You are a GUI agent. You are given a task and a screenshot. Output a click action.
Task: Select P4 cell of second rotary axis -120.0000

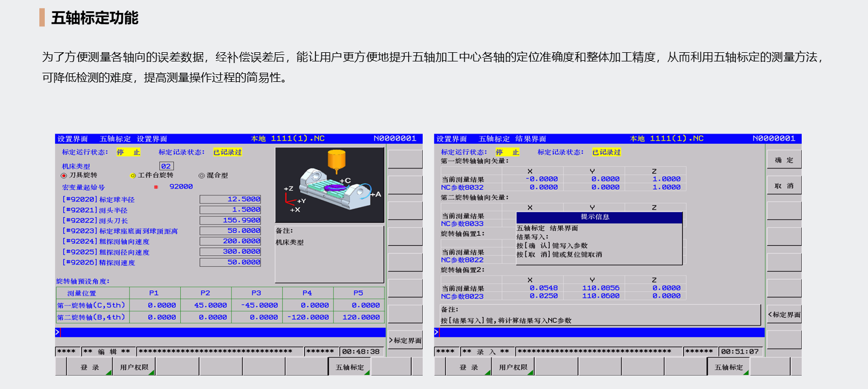307,317
